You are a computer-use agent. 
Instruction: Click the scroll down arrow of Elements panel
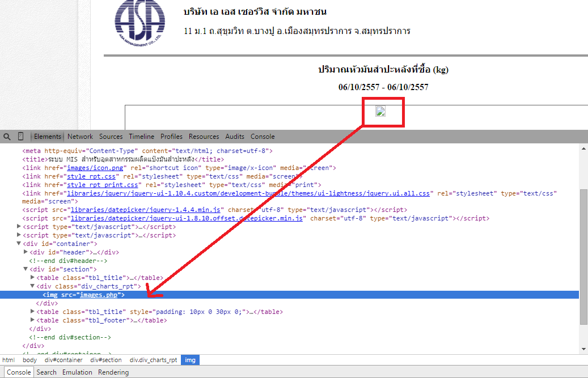click(583, 349)
